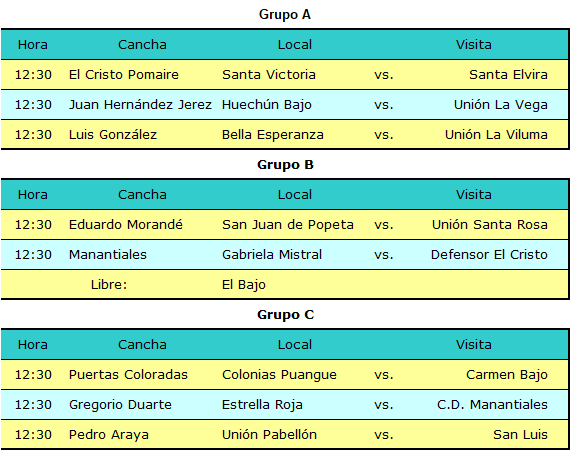Select the San Juan de Popeta team
The height and width of the screenshot is (450, 570).
[x=288, y=225]
